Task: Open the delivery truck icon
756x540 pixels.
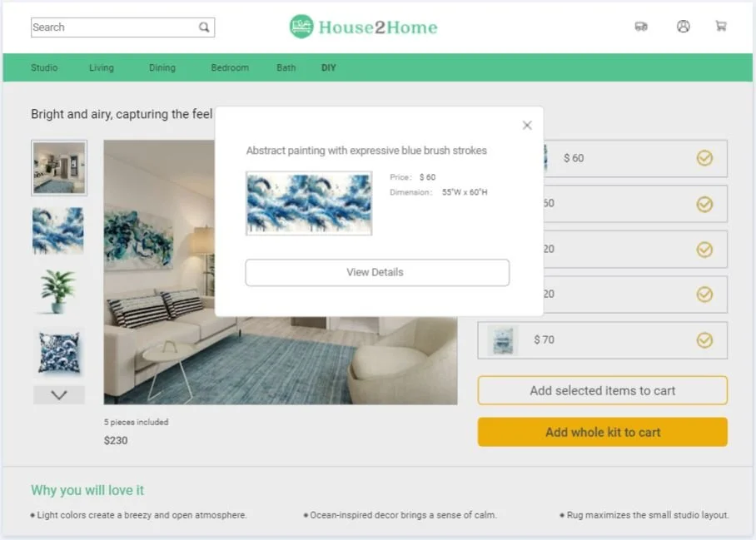Action: click(641, 27)
